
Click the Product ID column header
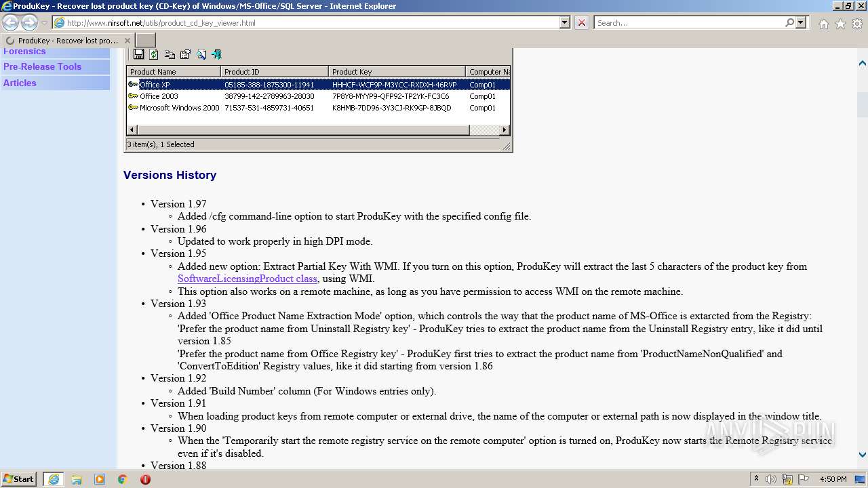(x=275, y=71)
